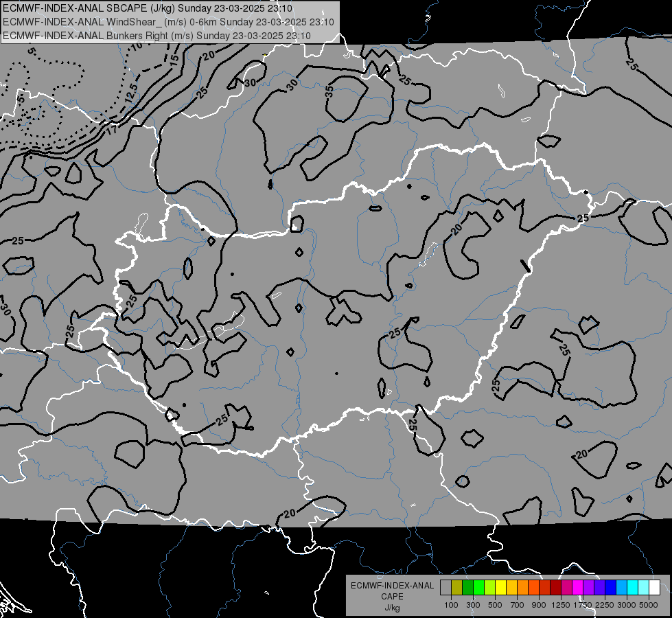Select the 17 contour label on map

click(x=111, y=128)
